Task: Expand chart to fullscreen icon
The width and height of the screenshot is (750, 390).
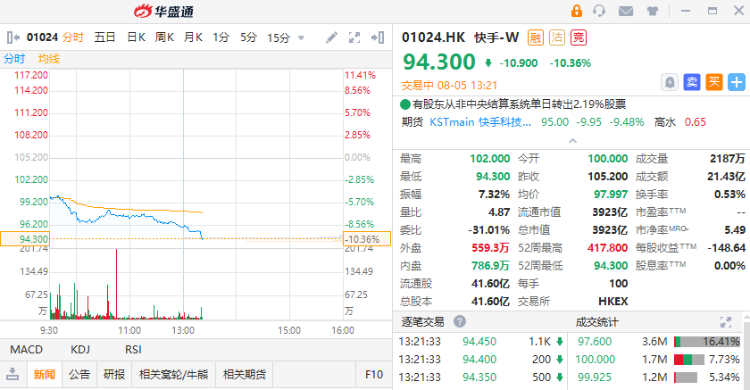Action: coord(354,37)
